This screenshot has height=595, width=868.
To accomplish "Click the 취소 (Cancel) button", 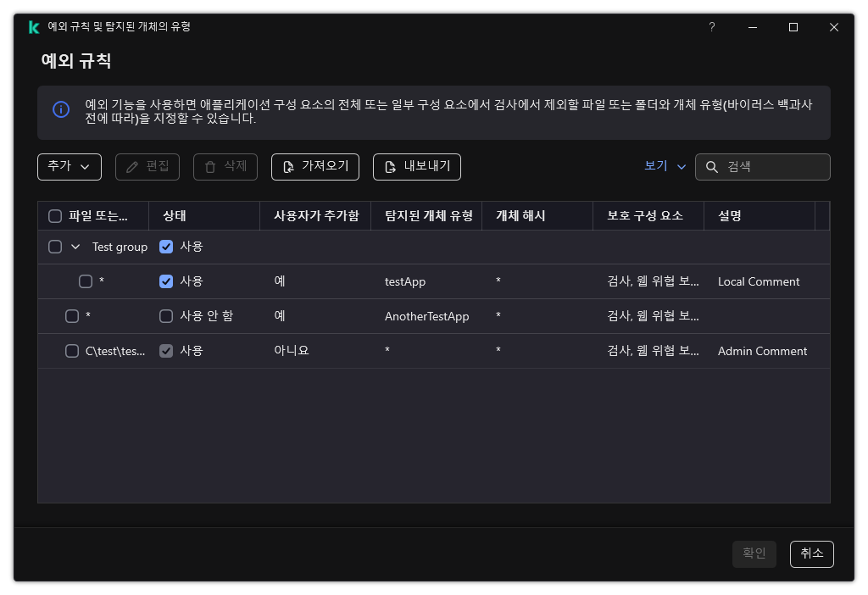I will (x=811, y=553).
